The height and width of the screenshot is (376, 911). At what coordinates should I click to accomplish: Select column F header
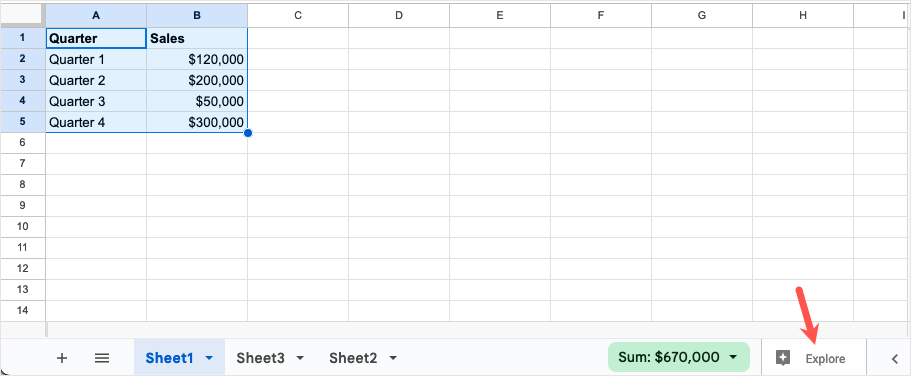pos(601,16)
